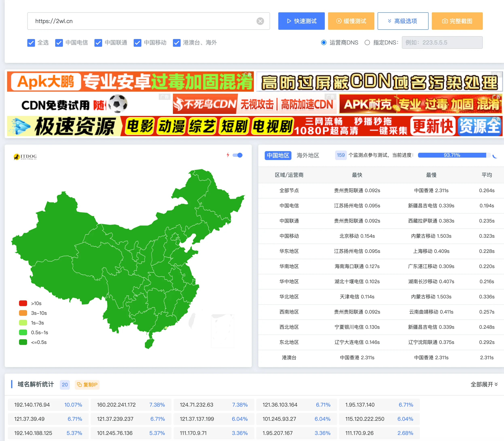Screen dimensions: 504x441
Task: Click the red lightning bolt icon
Action: (228, 155)
